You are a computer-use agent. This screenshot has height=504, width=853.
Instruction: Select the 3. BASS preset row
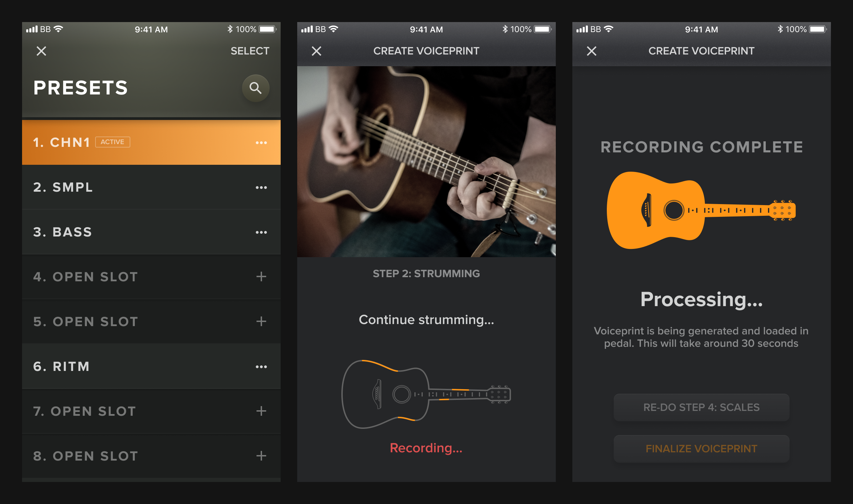[151, 232]
